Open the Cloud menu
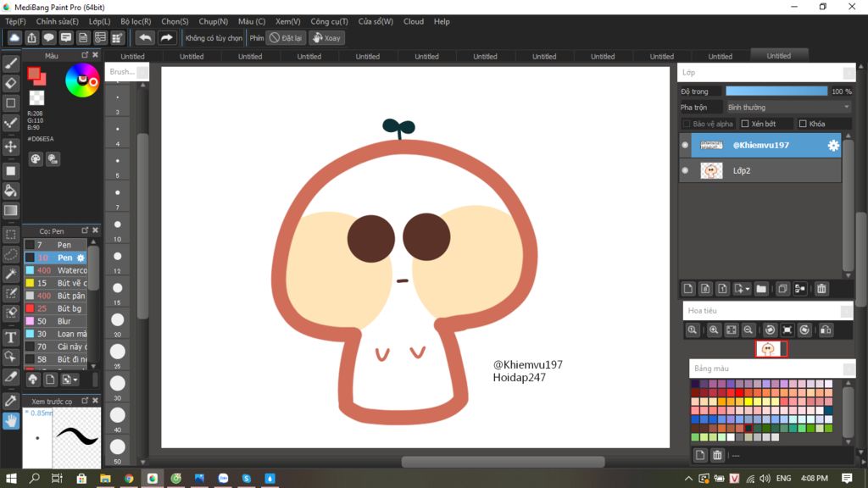 point(414,21)
